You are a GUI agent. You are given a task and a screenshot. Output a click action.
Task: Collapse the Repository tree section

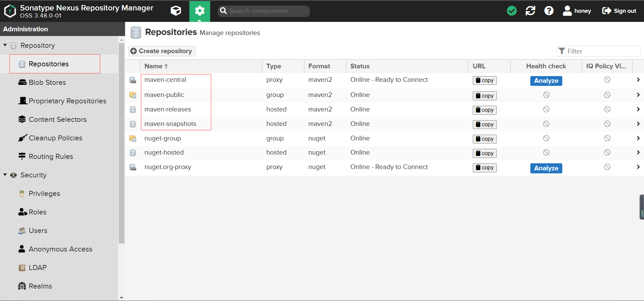[5, 45]
